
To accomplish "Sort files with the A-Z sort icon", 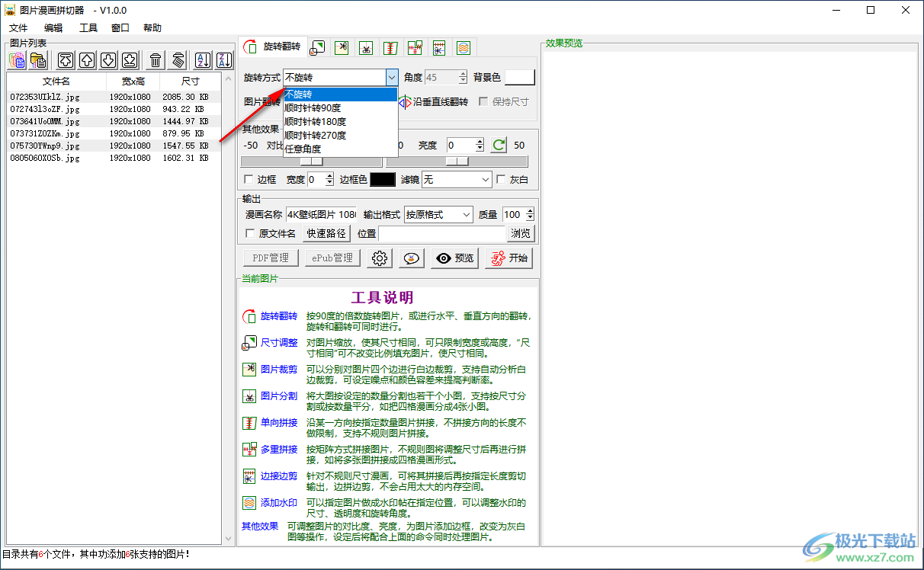I will (x=202, y=59).
